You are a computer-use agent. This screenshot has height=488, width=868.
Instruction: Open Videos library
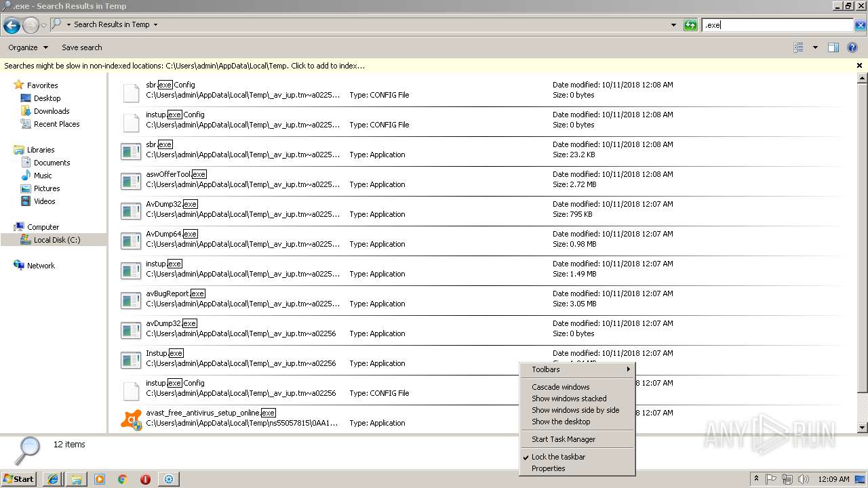click(x=45, y=201)
